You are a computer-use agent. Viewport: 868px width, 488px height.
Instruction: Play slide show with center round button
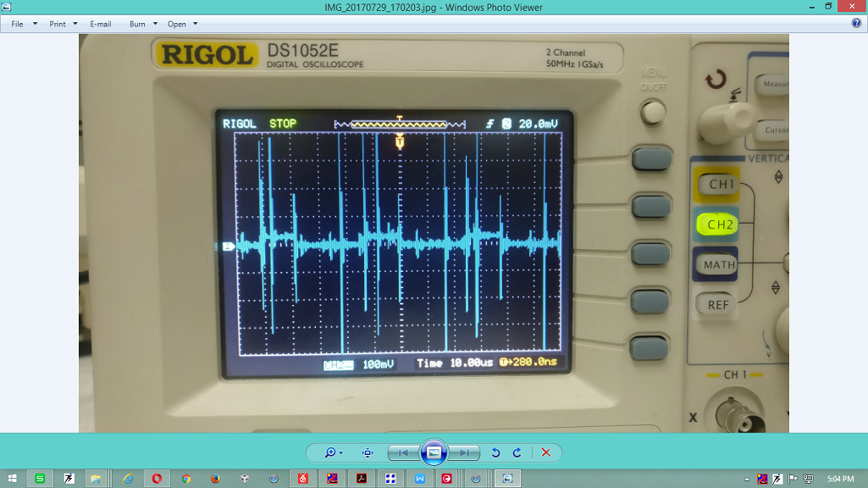[434, 452]
